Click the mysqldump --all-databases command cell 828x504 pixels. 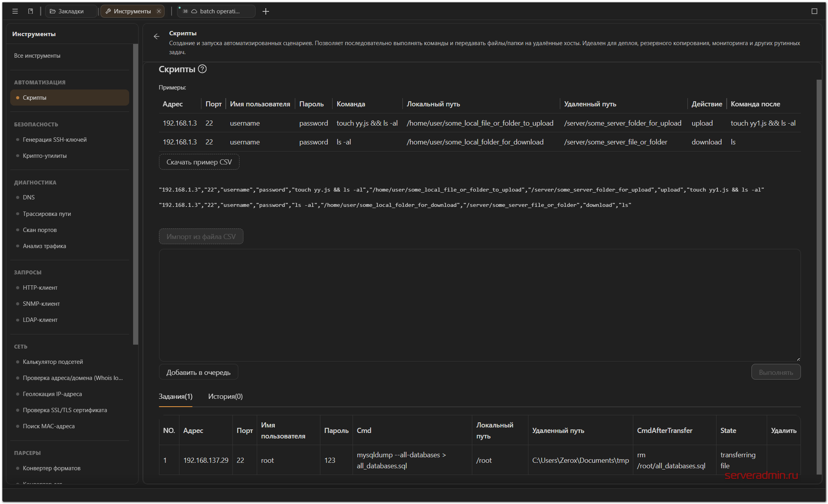[x=412, y=460]
